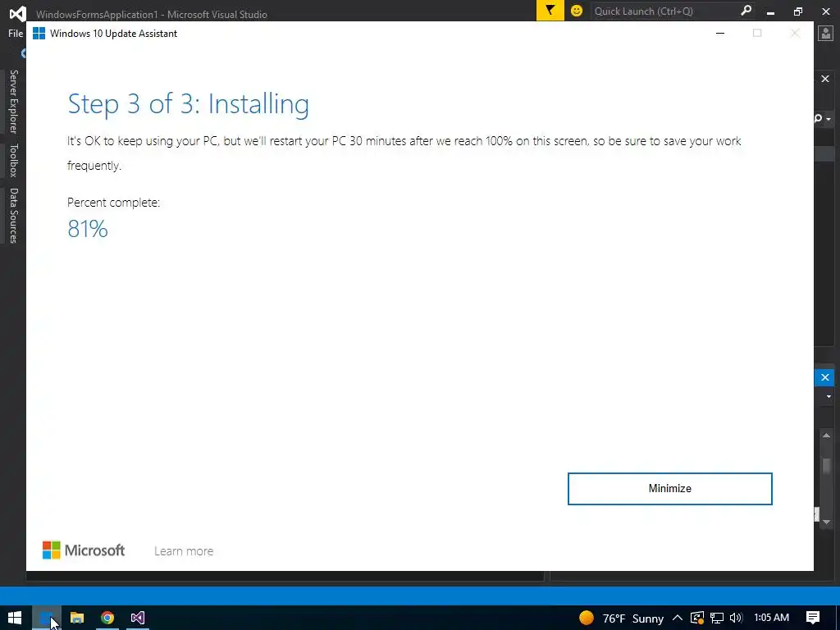Open Google Chrome from the taskbar

[x=107, y=618]
